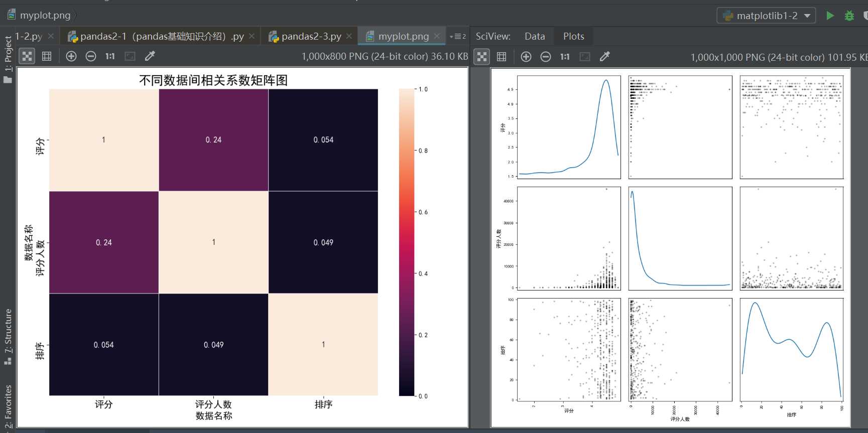
Task: Click the bottom-left heatmap cell showing 0.054
Action: pos(104,345)
